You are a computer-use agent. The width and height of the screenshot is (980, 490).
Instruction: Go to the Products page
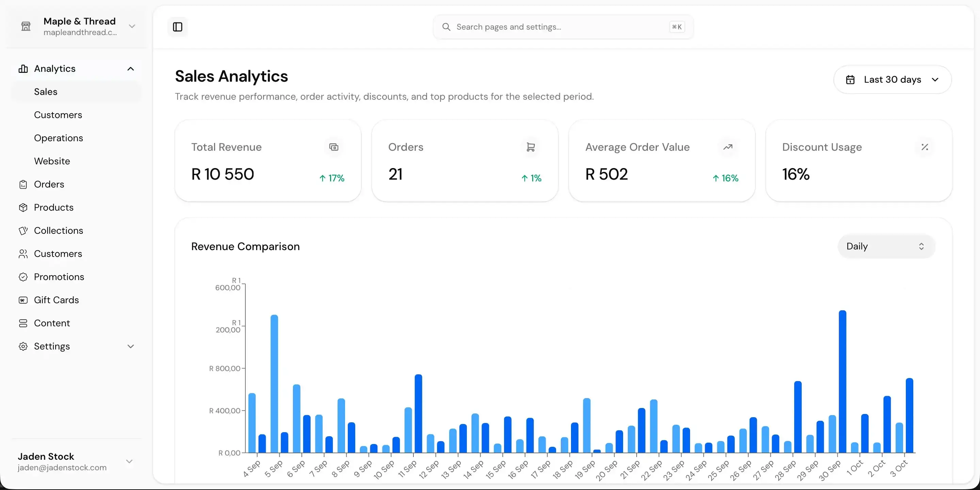pos(76,208)
